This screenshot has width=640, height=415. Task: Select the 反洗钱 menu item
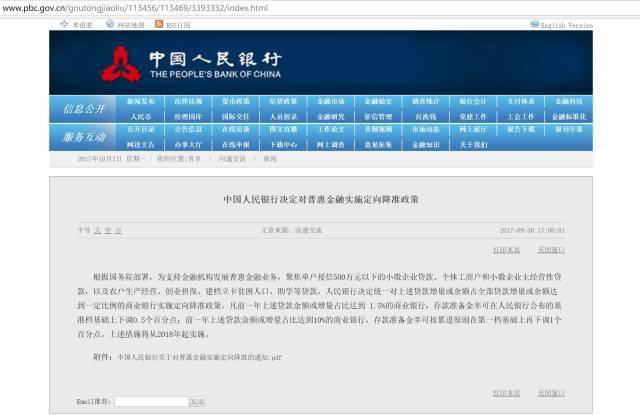(x=426, y=117)
